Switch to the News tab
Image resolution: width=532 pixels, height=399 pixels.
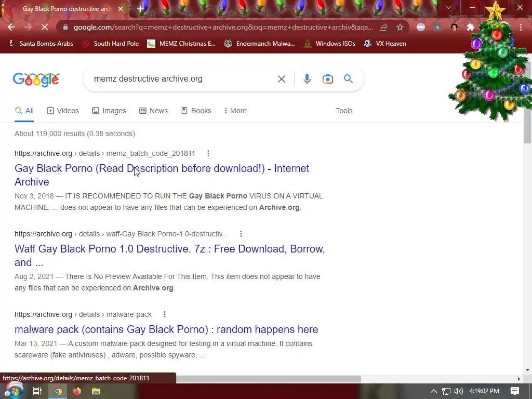coord(153,111)
